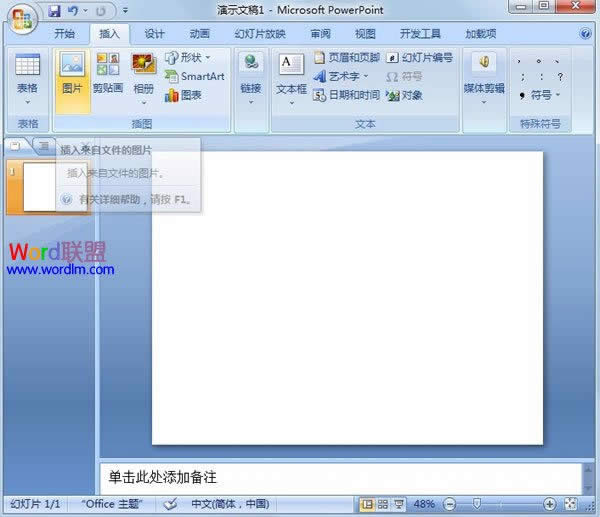Open the 加载项 tab
Image resolution: width=600 pixels, height=517 pixels.
coord(481,34)
